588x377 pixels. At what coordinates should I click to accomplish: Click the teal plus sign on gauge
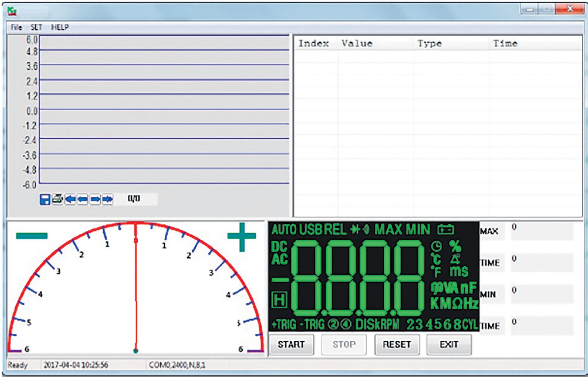[242, 236]
